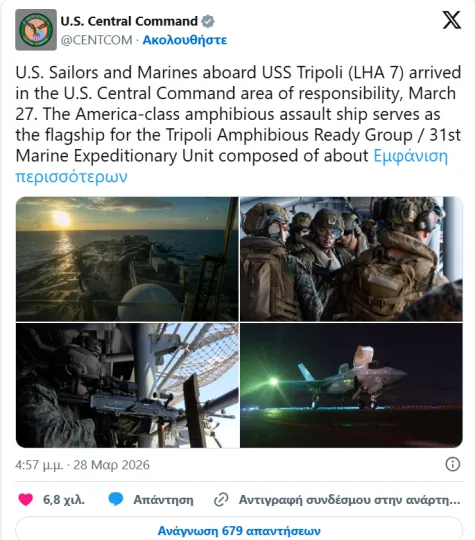Open the U.S. Central Command name
Image resolution: width=475 pixels, height=540 pixels.
[129, 21]
